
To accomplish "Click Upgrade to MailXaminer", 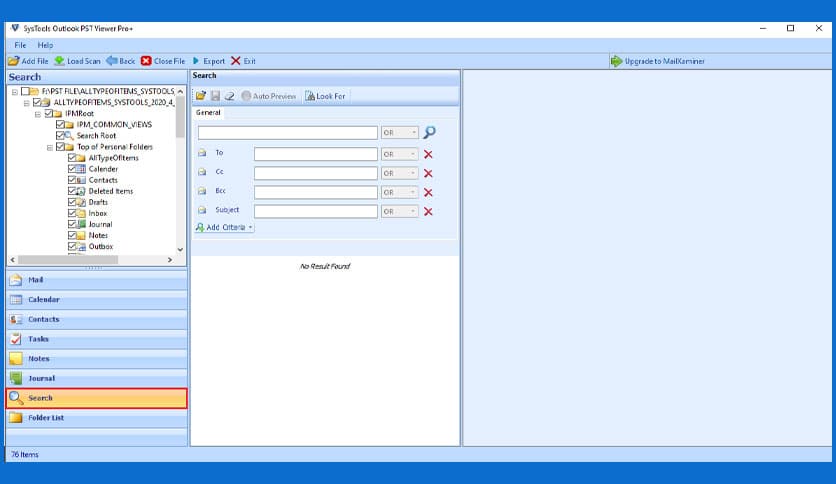I will point(657,61).
